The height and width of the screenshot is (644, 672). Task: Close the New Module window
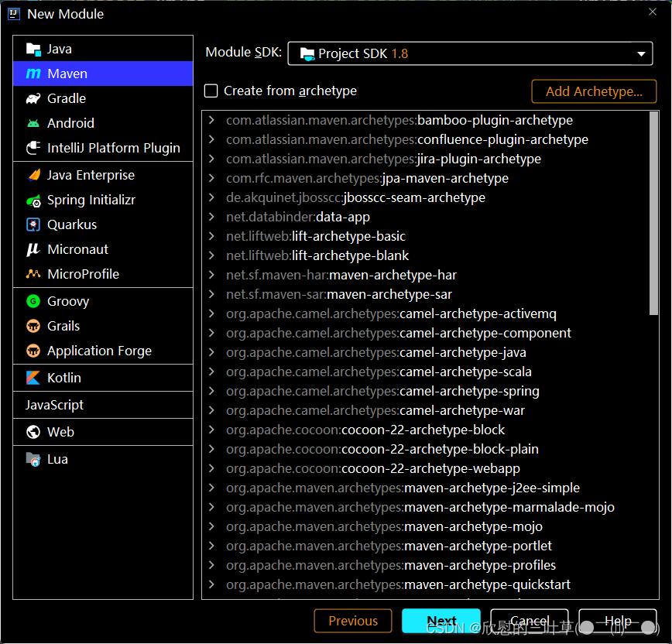tap(653, 12)
